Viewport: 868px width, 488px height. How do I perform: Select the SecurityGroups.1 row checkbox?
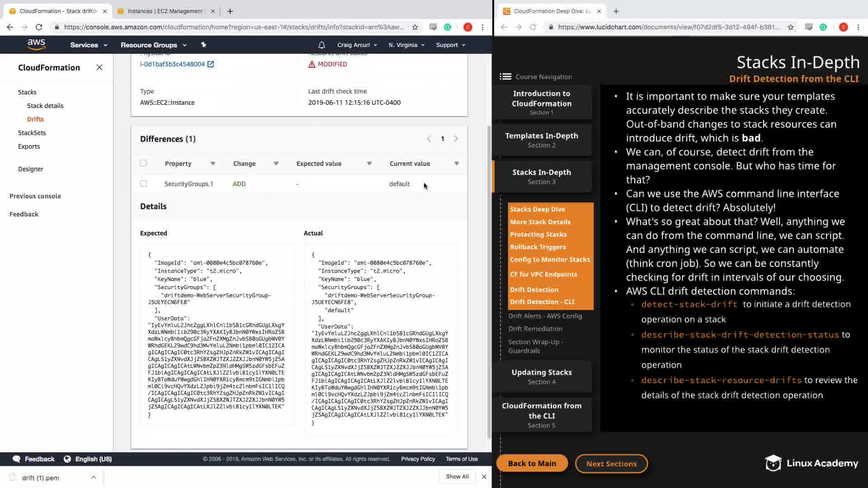tap(143, 183)
